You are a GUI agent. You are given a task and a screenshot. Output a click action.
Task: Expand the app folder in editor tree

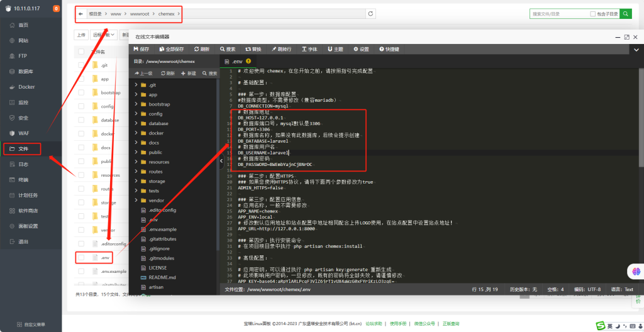pos(136,94)
